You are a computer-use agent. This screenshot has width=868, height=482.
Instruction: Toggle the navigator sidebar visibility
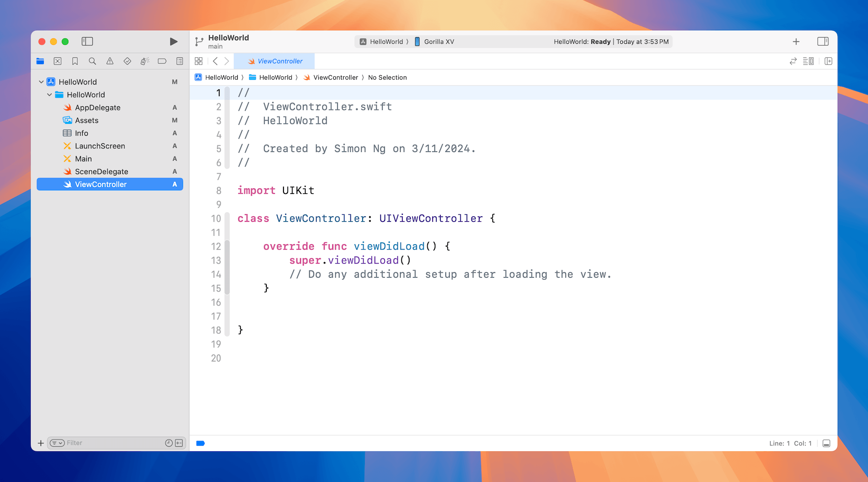coord(87,41)
